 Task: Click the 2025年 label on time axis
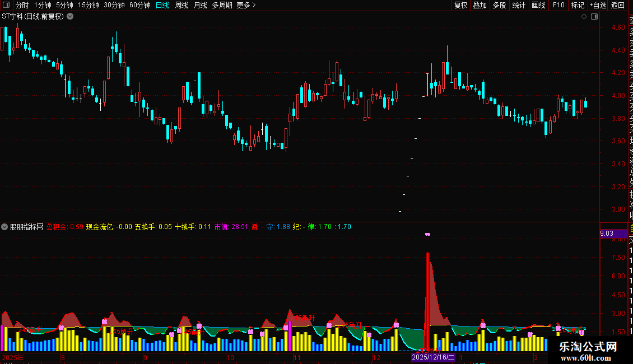13,357
